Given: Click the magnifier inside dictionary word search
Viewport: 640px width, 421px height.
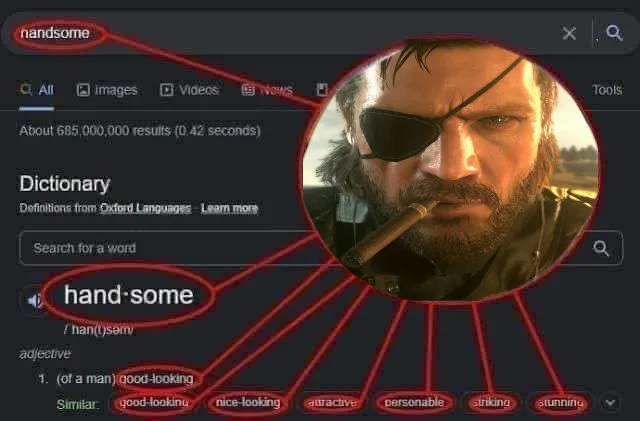Looking at the screenshot, I should 601,248.
